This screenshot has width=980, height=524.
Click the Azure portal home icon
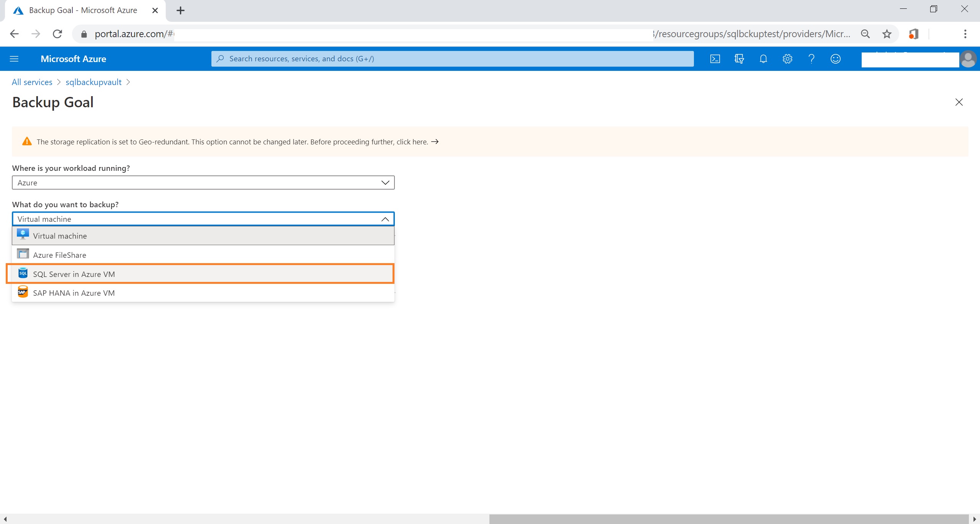pyautogui.click(x=73, y=59)
